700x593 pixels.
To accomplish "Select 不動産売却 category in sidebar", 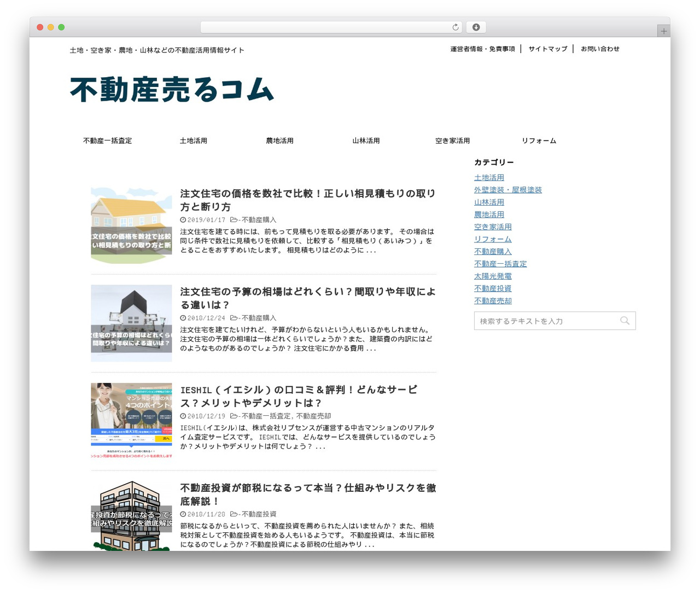I will click(493, 301).
